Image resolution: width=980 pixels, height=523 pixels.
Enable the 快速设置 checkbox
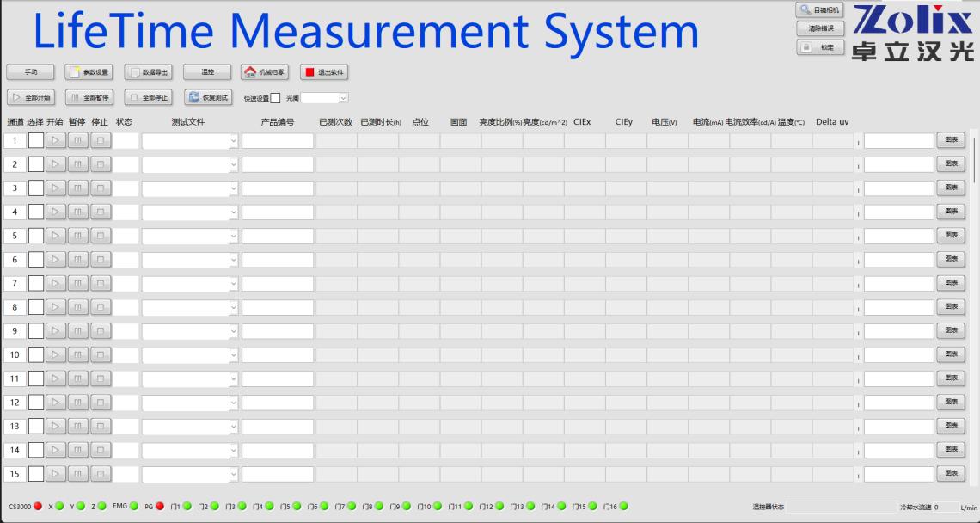tap(275, 98)
